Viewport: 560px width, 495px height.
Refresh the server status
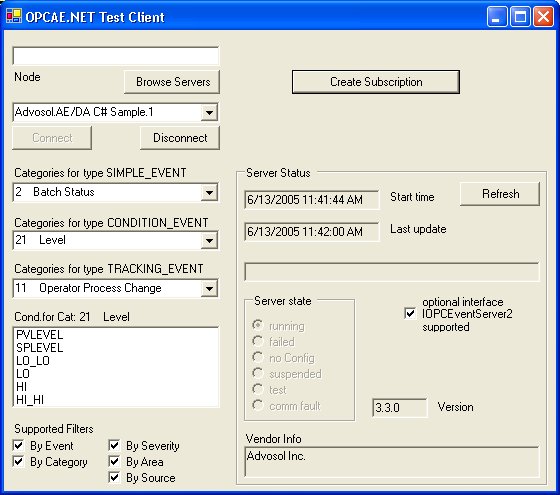[x=500, y=194]
